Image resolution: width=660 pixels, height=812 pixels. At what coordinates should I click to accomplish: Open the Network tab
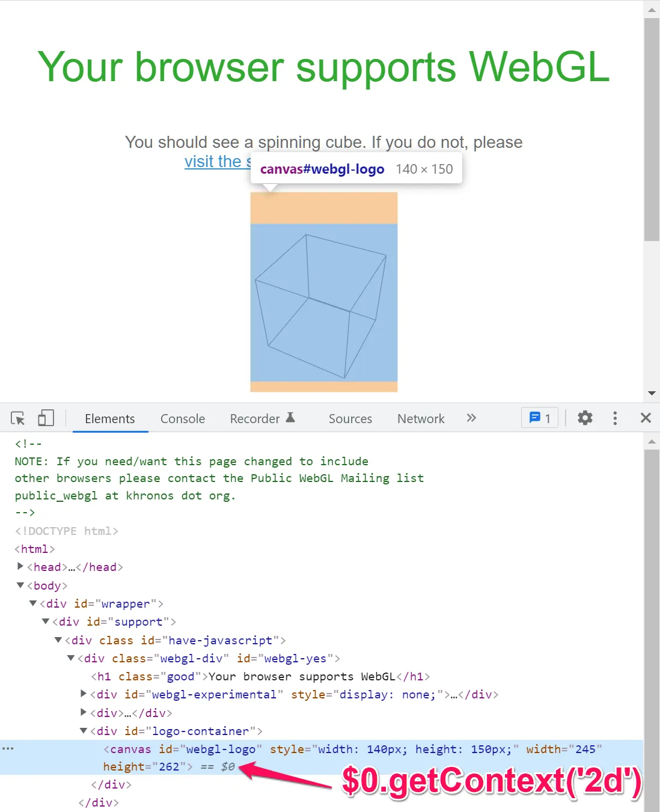pos(421,419)
